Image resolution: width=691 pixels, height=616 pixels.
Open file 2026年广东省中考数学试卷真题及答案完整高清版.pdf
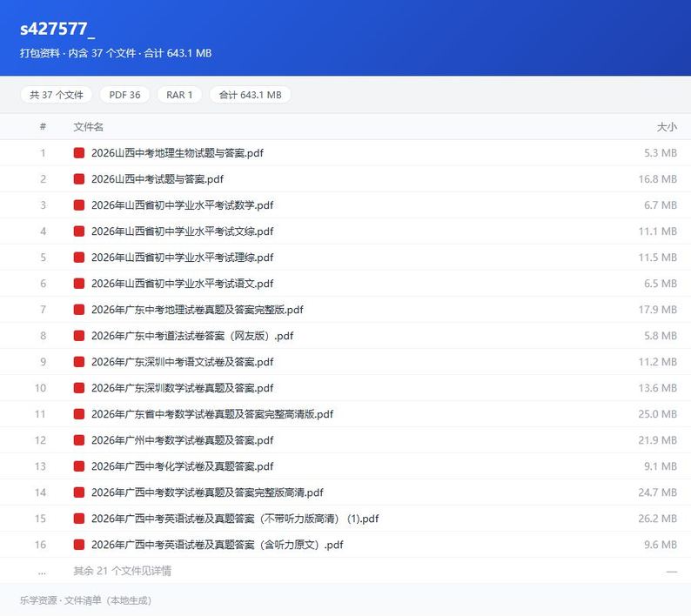[x=212, y=414]
